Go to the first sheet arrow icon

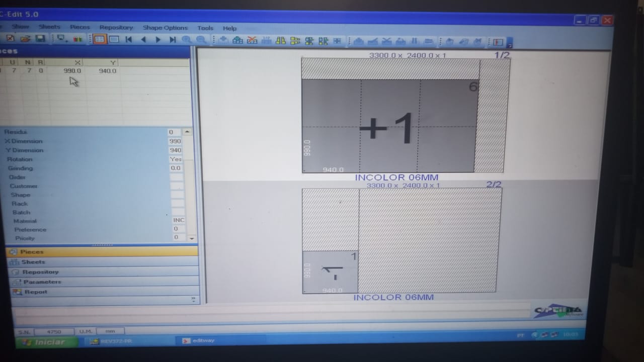pos(129,39)
